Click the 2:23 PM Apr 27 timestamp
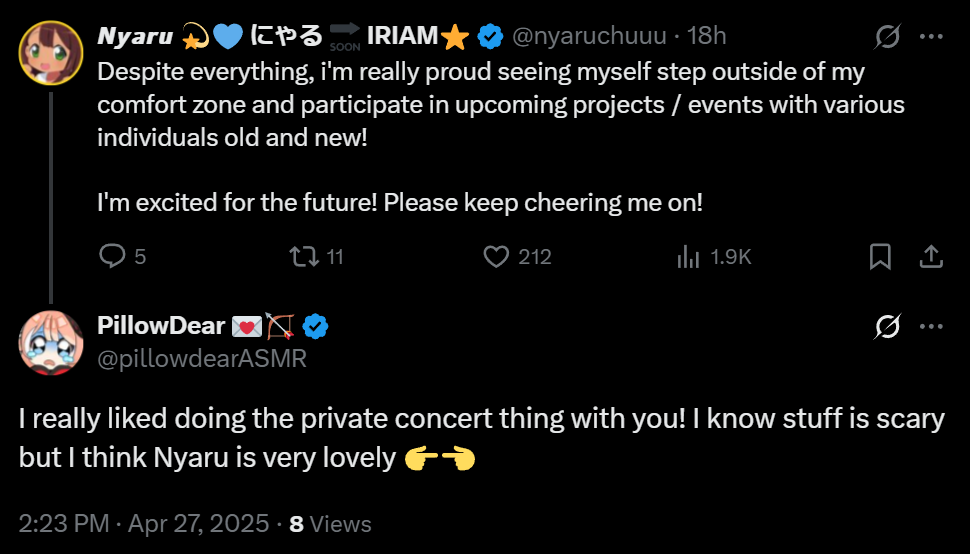 click(x=143, y=523)
